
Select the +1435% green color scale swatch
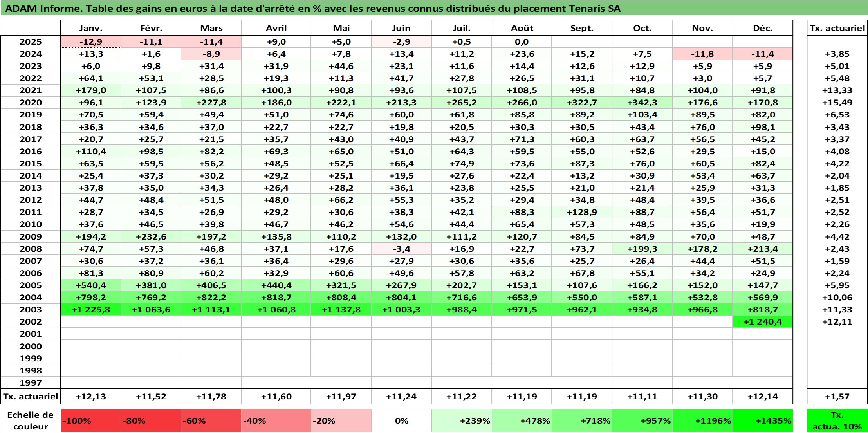pos(763,421)
